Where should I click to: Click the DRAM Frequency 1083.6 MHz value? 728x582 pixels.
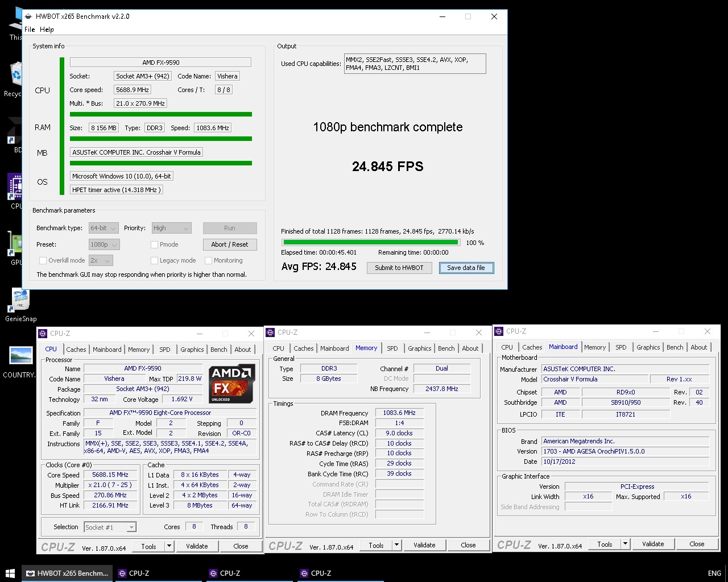pyautogui.click(x=399, y=413)
